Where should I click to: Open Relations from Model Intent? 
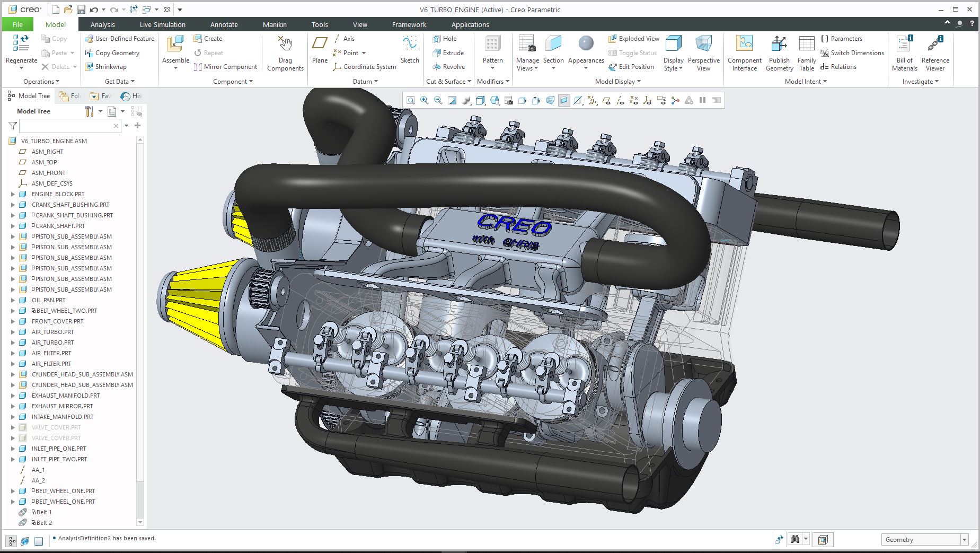pyautogui.click(x=838, y=67)
